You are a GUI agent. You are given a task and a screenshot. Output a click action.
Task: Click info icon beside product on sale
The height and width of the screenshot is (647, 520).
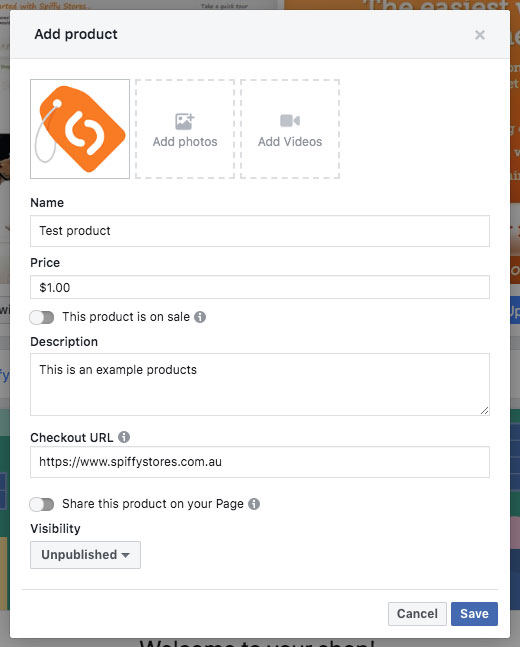pos(200,317)
